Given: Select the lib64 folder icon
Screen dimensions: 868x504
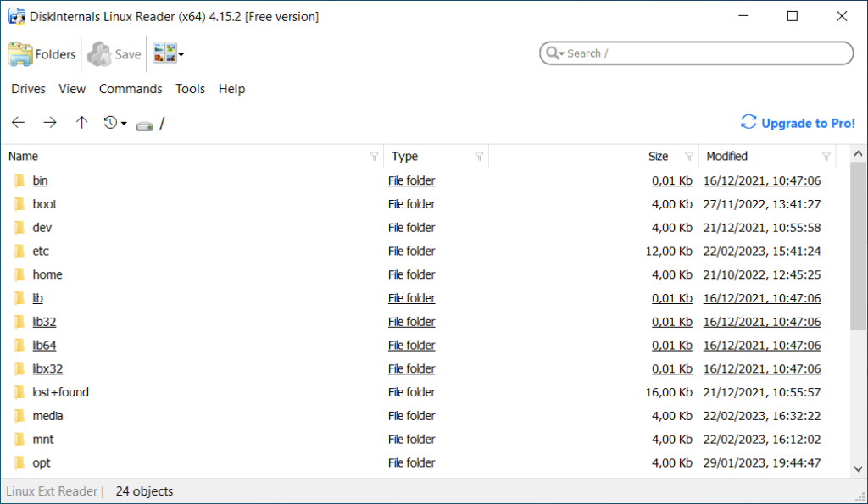Looking at the screenshot, I should (19, 346).
